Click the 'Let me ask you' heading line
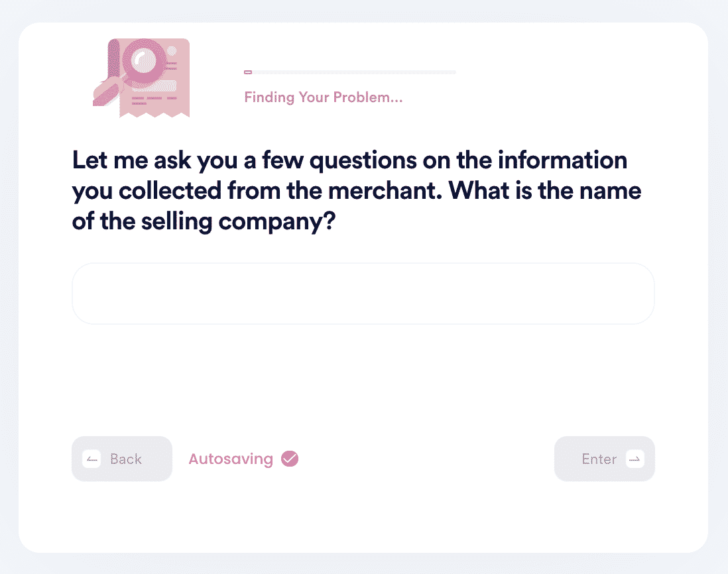 (349, 160)
